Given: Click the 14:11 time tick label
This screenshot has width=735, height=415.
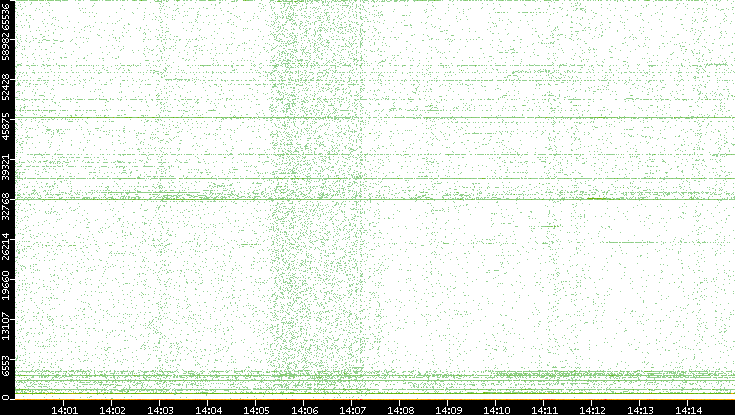Looking at the screenshot, I should pos(544,408).
